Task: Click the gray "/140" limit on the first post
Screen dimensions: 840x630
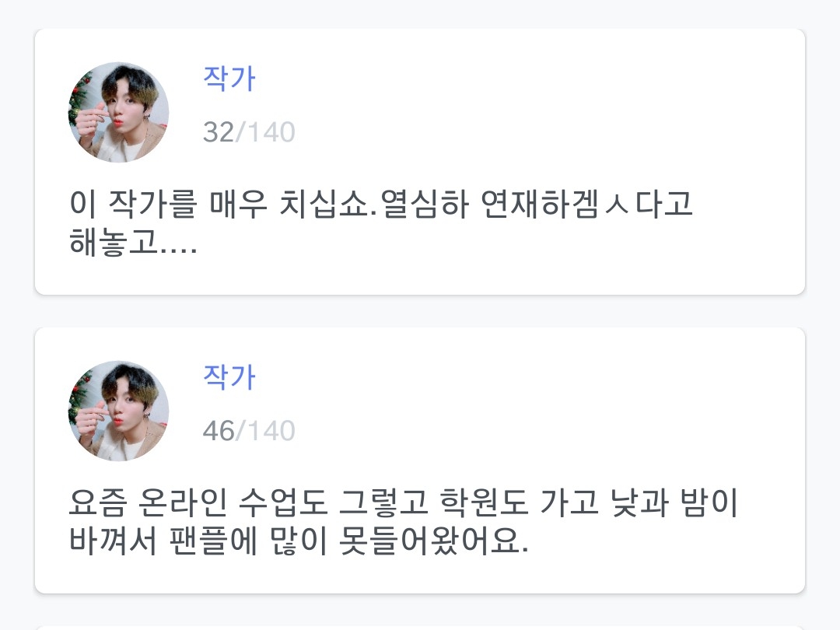Action: pyautogui.click(x=266, y=133)
